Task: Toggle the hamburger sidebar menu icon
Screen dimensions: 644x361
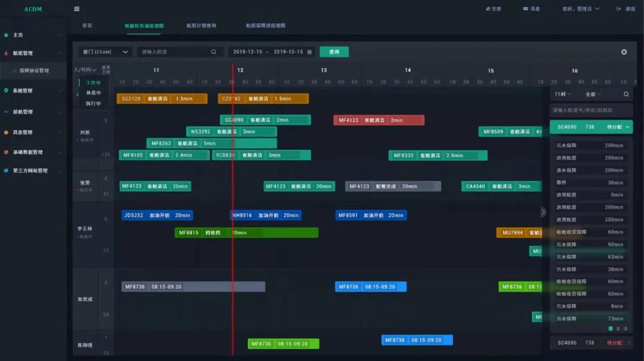Action: tap(76, 9)
